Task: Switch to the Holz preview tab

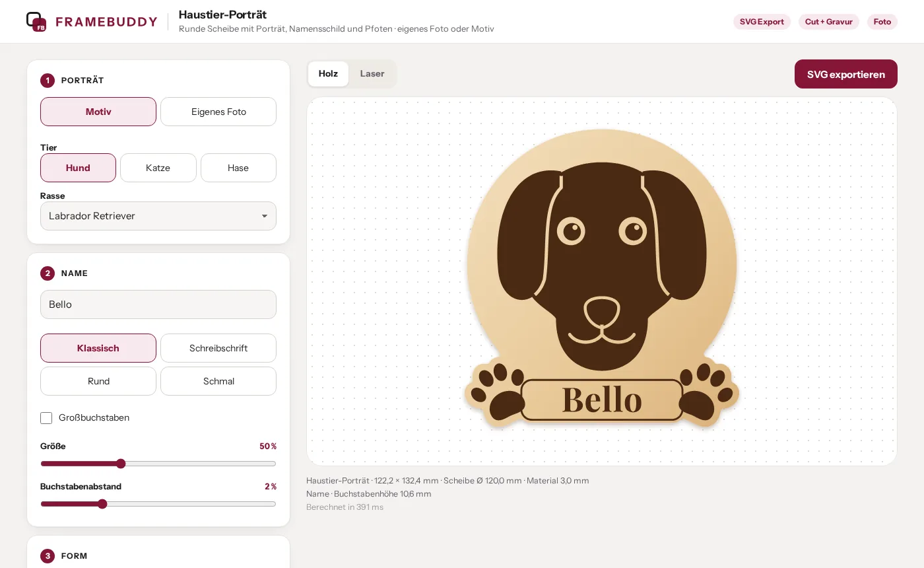Action: (x=328, y=74)
